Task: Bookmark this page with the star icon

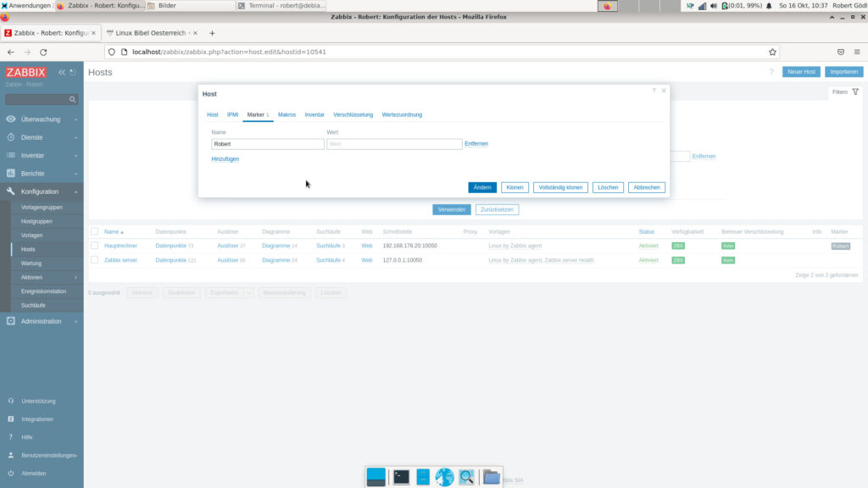Action: click(x=772, y=52)
